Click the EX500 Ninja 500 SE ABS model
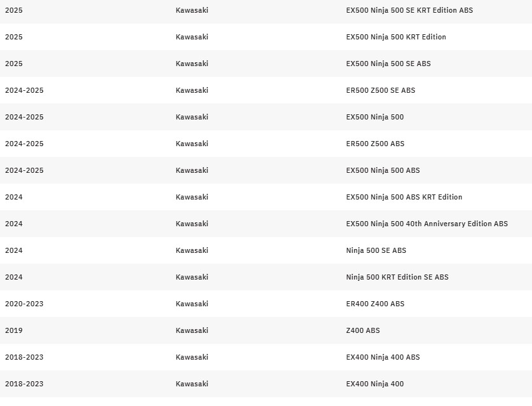The width and height of the screenshot is (532, 406). click(x=388, y=64)
